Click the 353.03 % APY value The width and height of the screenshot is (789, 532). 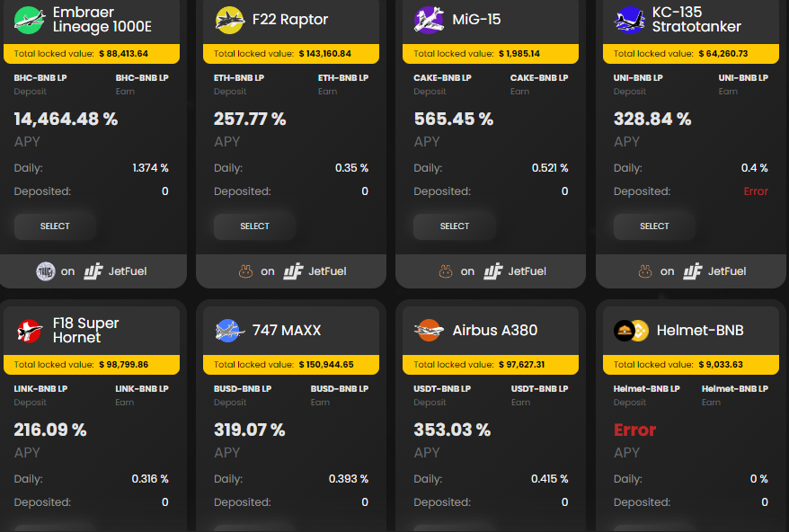pyautogui.click(x=452, y=430)
